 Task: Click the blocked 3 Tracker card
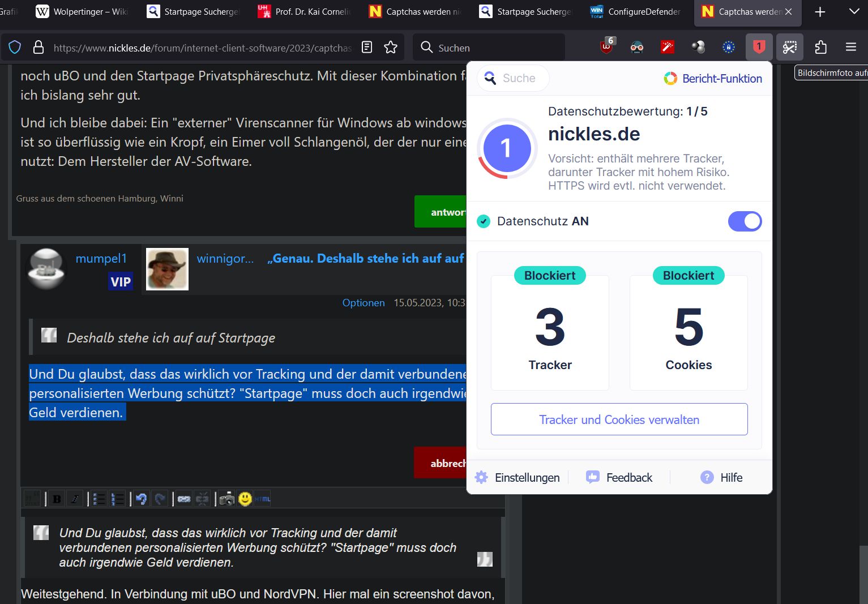coord(550,332)
